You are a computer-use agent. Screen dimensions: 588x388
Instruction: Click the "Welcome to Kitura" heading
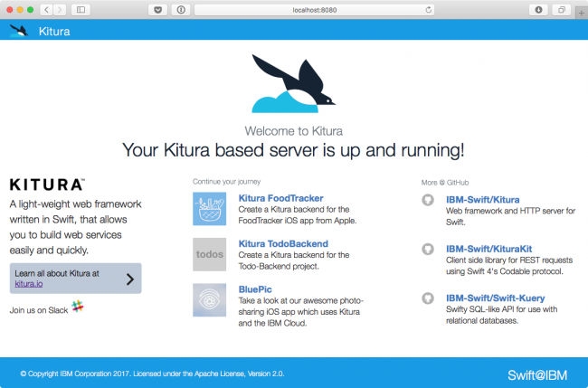[294, 131]
